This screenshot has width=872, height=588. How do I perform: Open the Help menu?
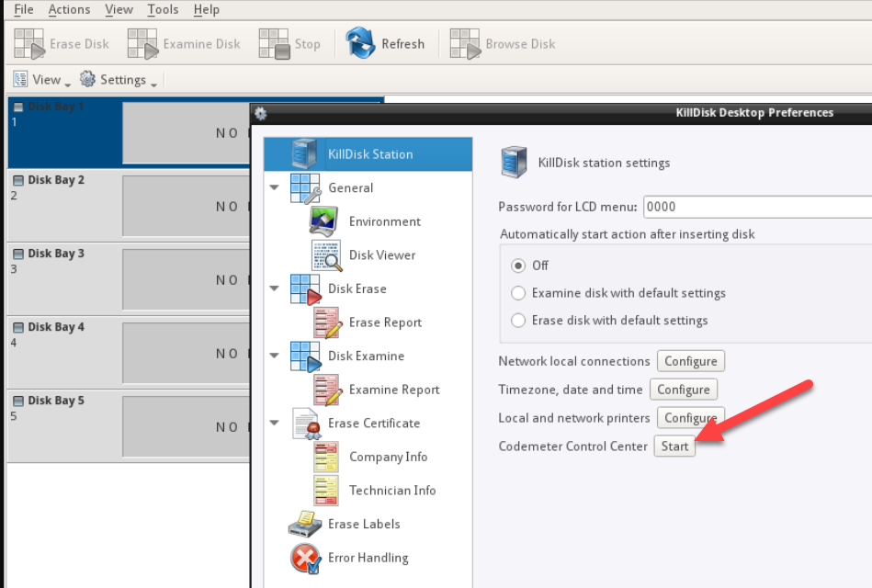click(x=207, y=9)
